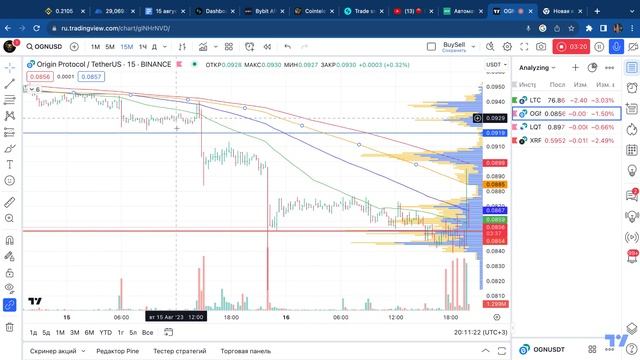
Task: Open watchlist more options menu
Action: (609, 68)
